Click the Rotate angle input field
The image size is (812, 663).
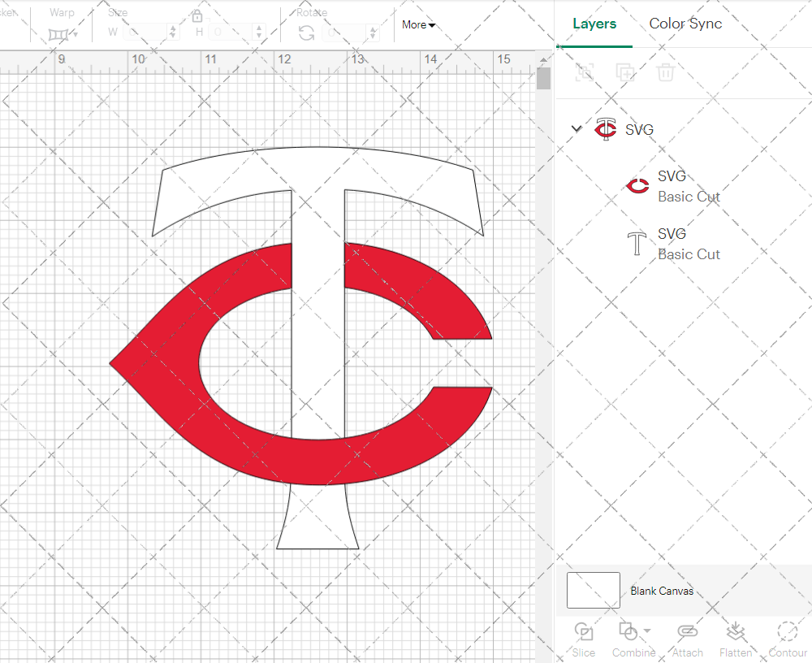[x=345, y=33]
